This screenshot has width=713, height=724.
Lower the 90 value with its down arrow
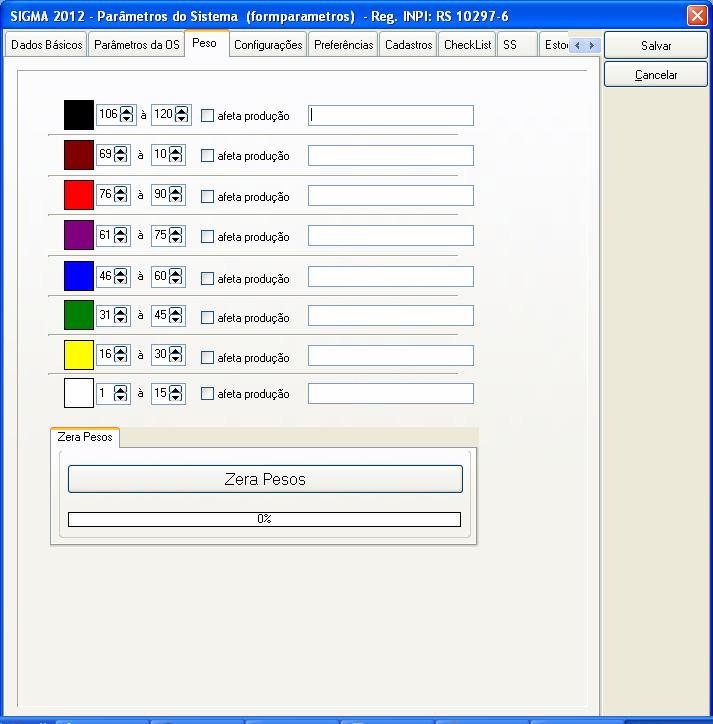coord(175,198)
